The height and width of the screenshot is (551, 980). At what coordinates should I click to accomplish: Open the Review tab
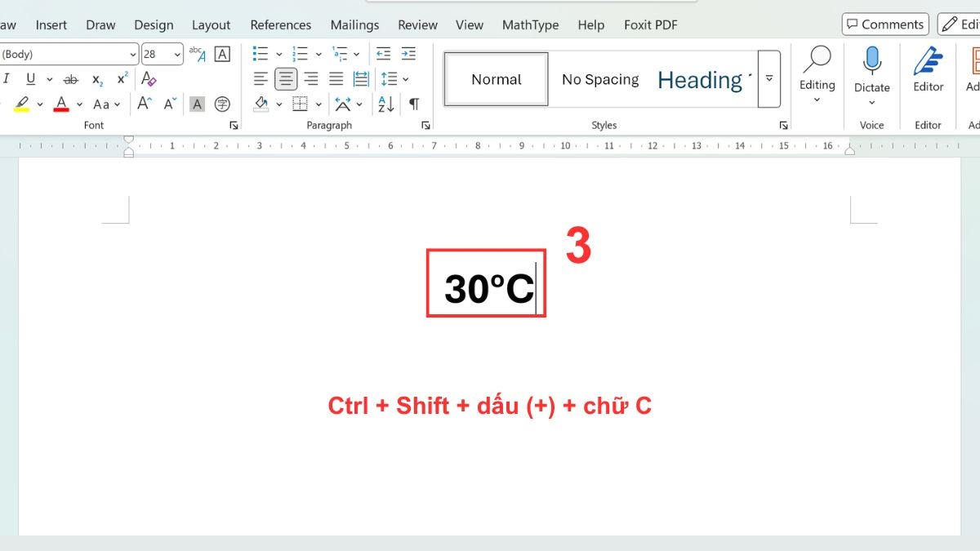coord(418,24)
